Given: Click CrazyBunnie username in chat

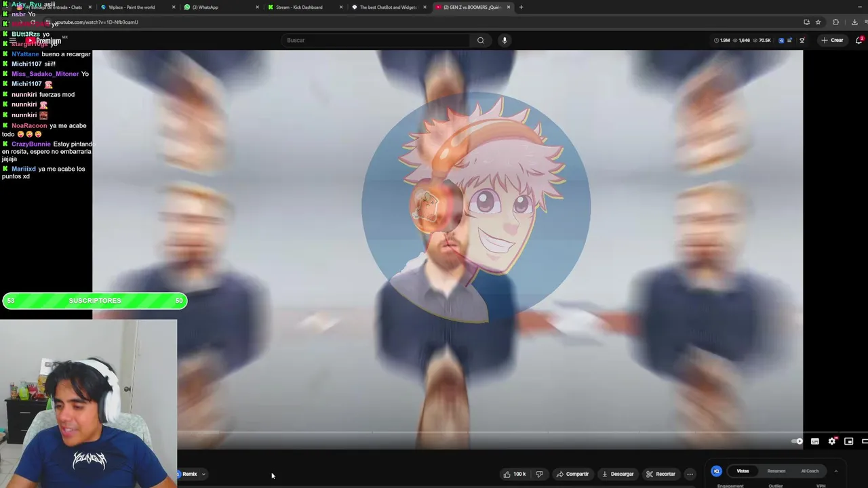Looking at the screenshot, I should pos(31,144).
